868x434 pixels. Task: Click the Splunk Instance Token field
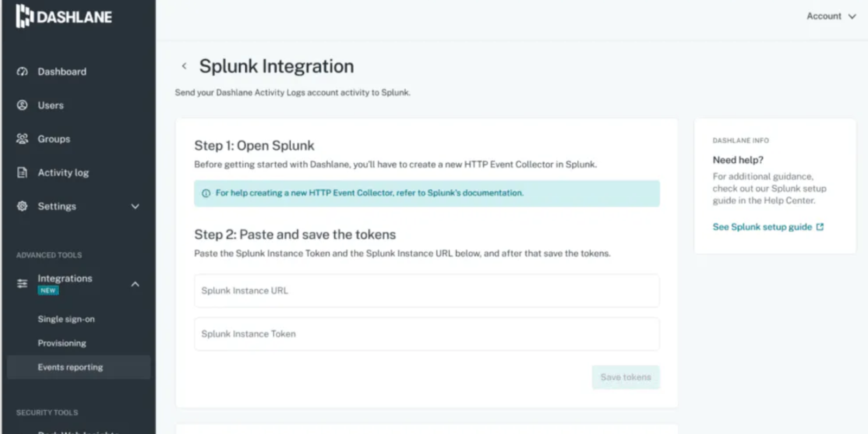tap(426, 334)
